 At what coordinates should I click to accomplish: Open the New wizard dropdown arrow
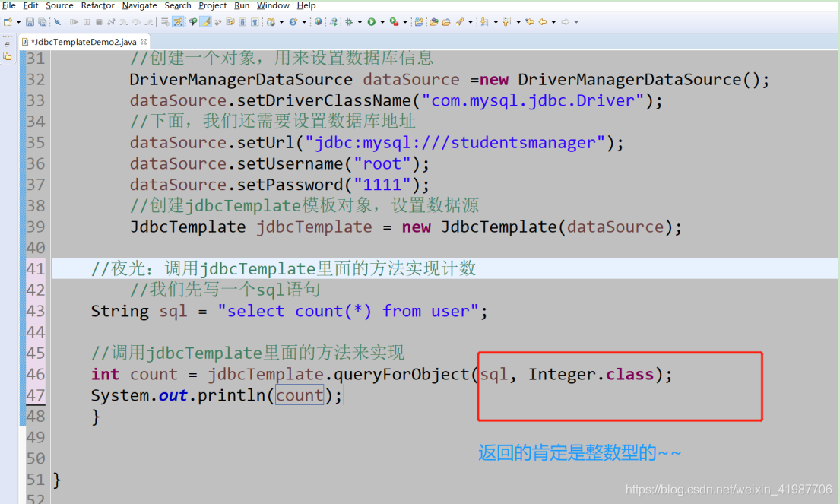point(18,22)
